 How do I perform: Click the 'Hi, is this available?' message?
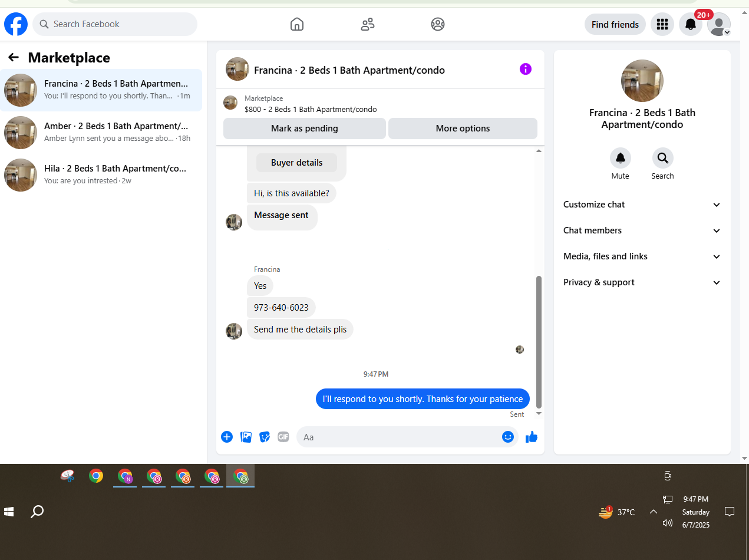click(x=292, y=193)
